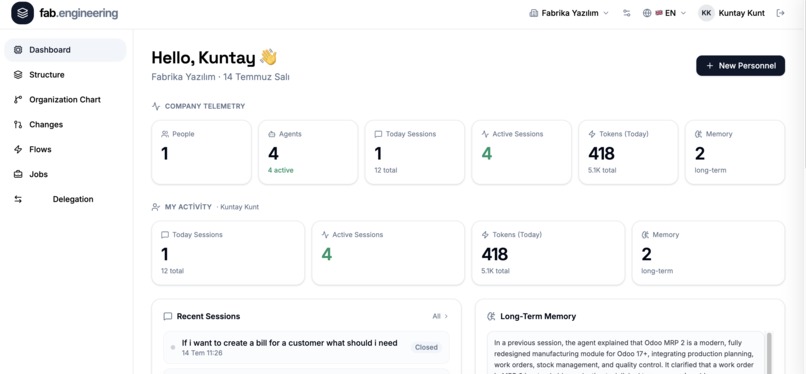Click Memory brain icon in My Activity
This screenshot has width=806, height=374.
click(646, 235)
